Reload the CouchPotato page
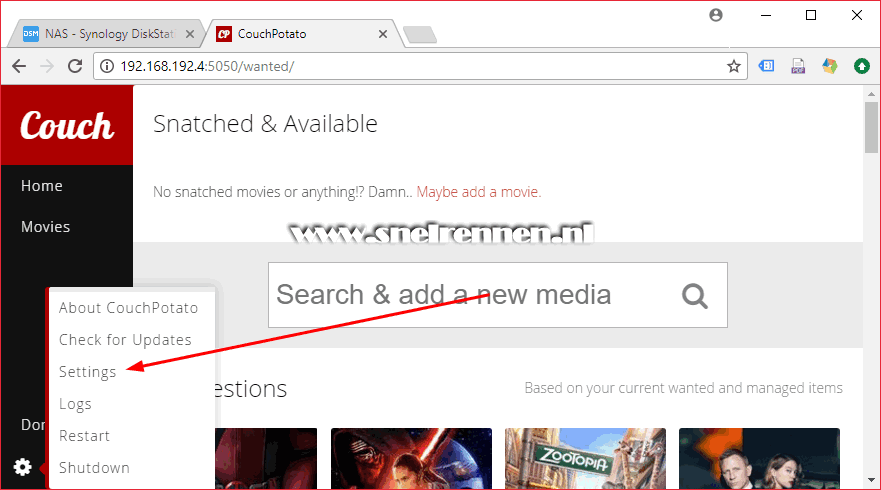 [x=75, y=66]
